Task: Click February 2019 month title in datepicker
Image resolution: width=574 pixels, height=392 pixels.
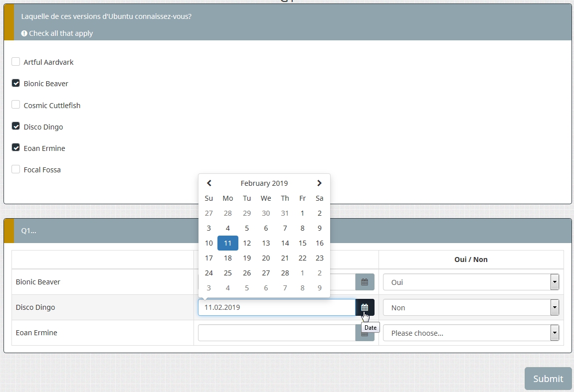Action: pos(264,183)
